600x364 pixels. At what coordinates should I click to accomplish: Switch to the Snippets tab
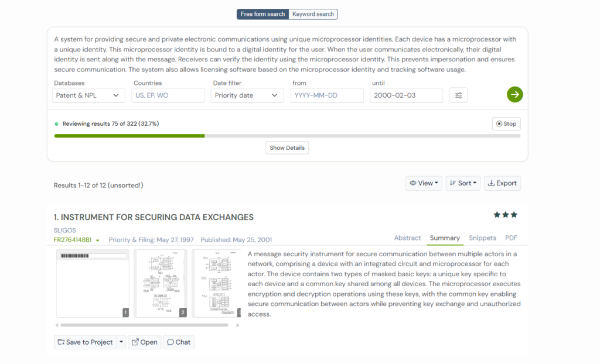(x=482, y=238)
